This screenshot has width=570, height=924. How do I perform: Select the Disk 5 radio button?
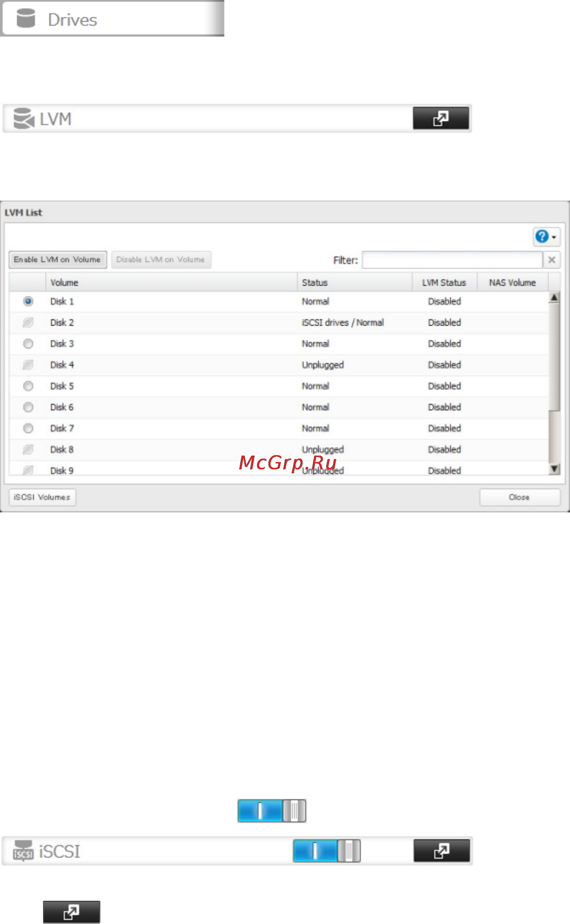coord(28,386)
